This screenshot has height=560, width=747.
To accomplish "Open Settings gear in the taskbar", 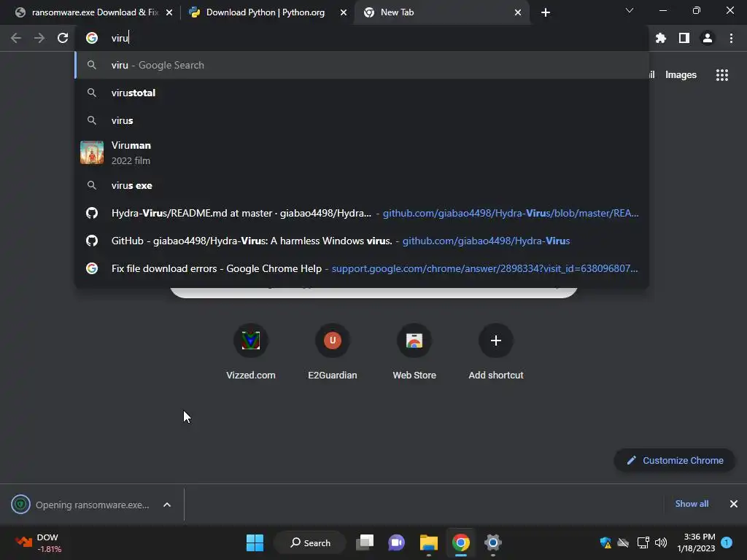I will pos(492,542).
